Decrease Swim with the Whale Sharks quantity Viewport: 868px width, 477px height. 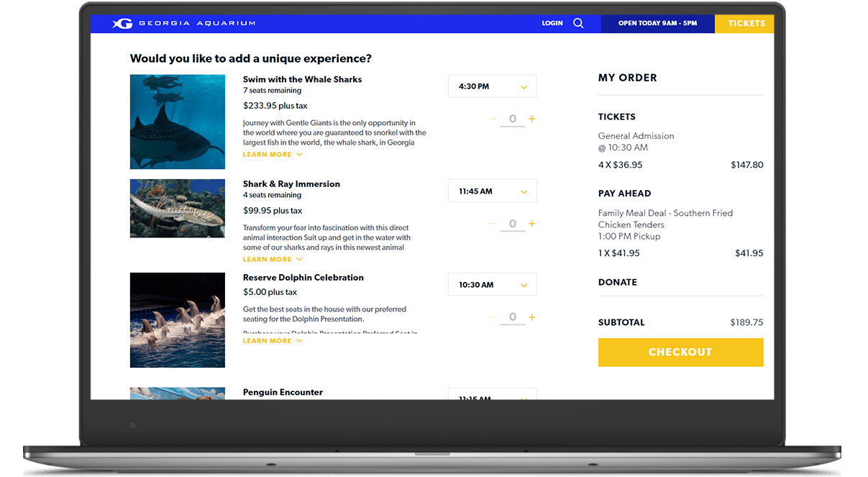492,119
